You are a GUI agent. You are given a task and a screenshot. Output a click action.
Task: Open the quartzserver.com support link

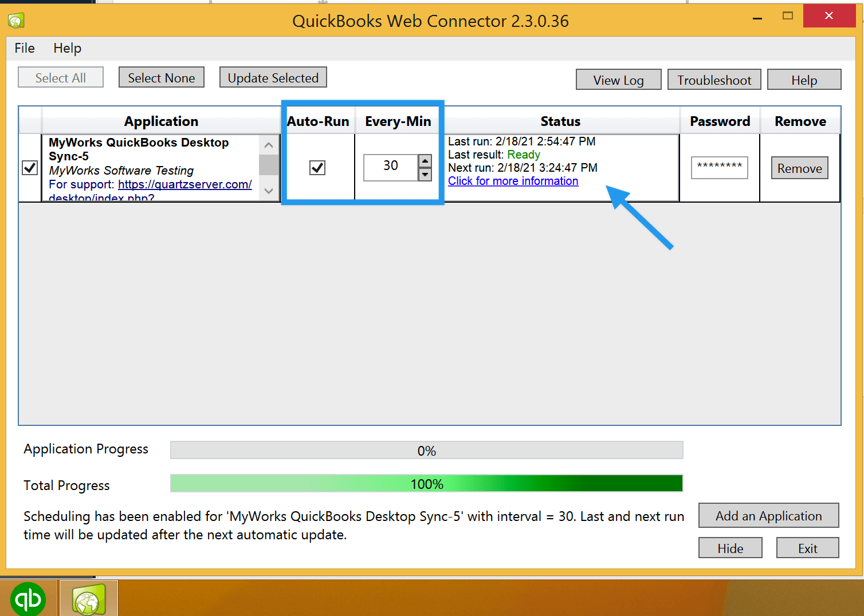click(x=184, y=184)
